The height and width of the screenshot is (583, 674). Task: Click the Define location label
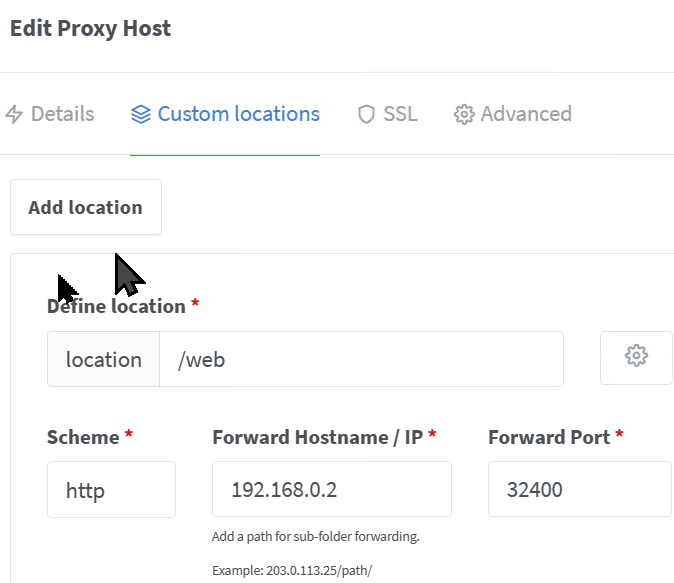pos(116,307)
